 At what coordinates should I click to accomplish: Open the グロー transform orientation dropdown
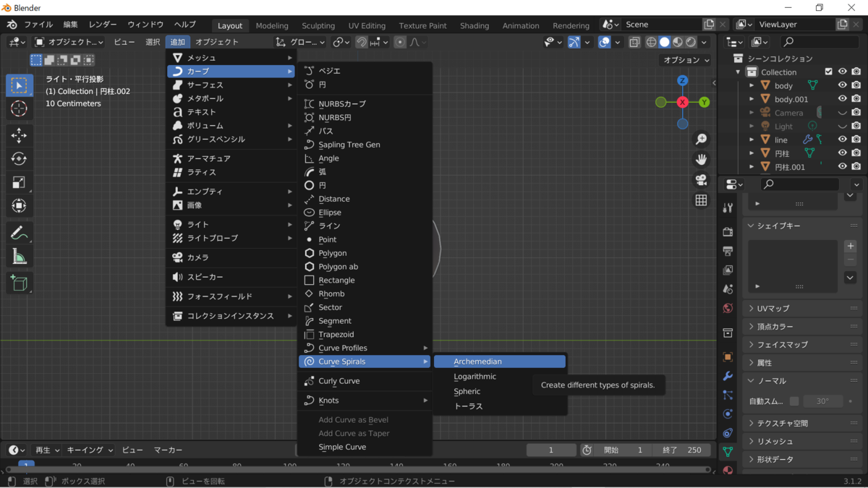(300, 43)
